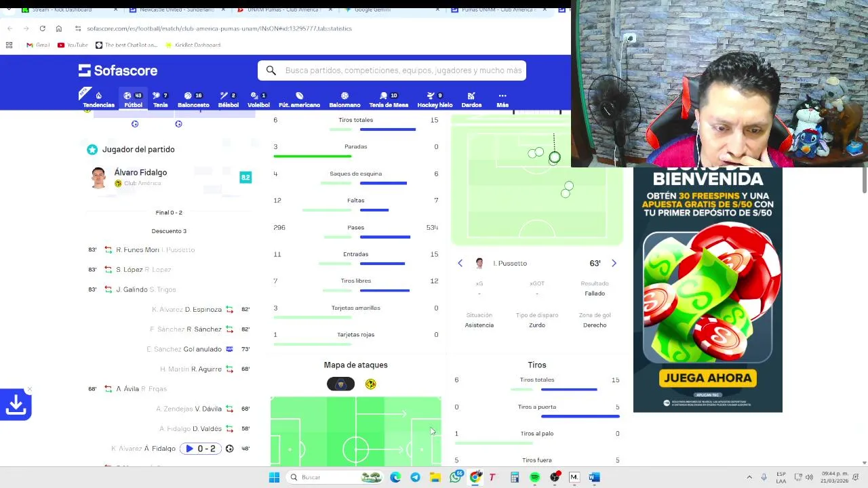The width and height of the screenshot is (868, 488).
Task: Open Telegram from the taskbar
Action: tap(415, 477)
